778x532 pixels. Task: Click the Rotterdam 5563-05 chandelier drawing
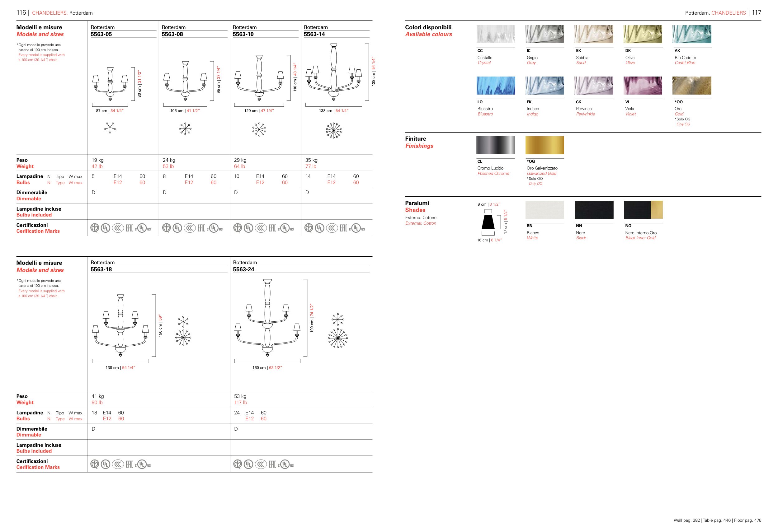coord(110,84)
